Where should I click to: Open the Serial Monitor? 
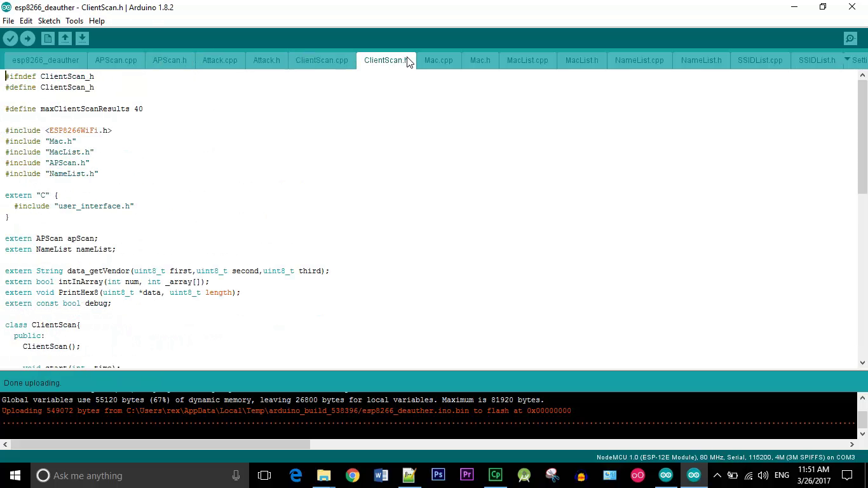click(x=850, y=39)
